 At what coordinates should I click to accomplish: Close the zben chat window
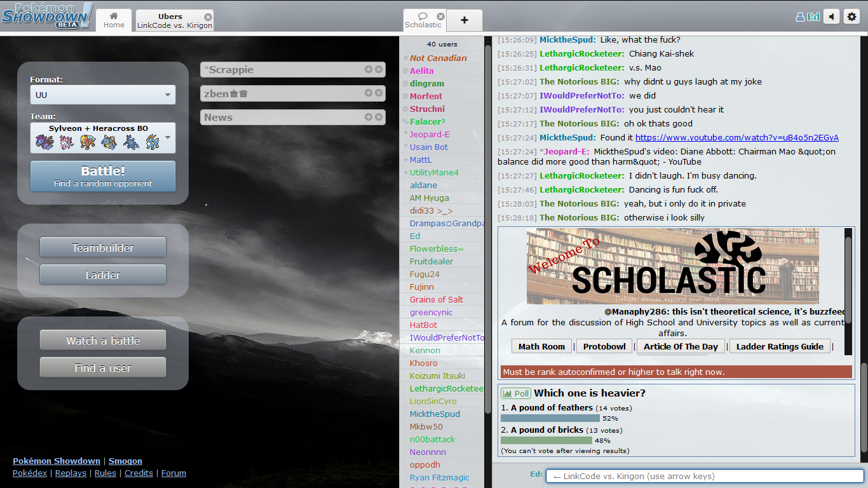(379, 93)
